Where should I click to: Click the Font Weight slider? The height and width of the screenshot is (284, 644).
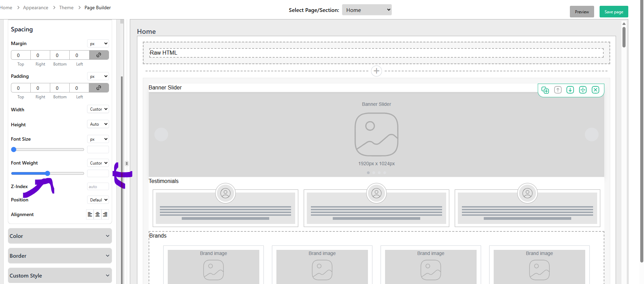coord(47,173)
